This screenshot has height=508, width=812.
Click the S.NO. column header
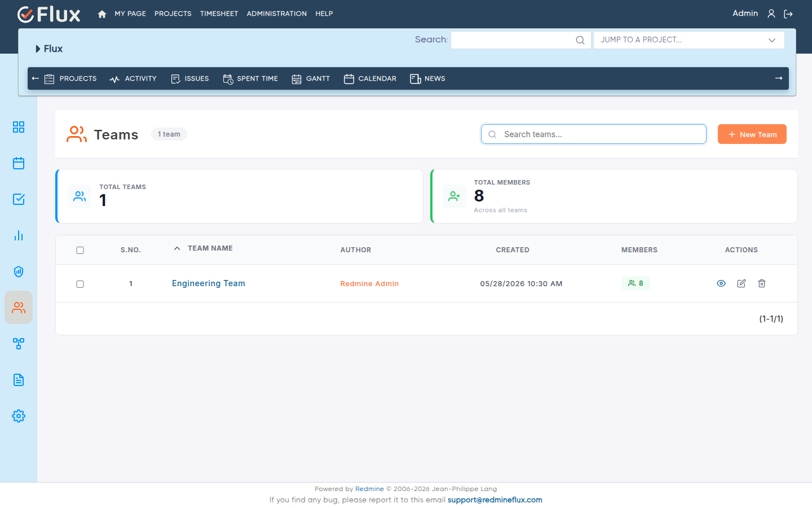(x=131, y=250)
